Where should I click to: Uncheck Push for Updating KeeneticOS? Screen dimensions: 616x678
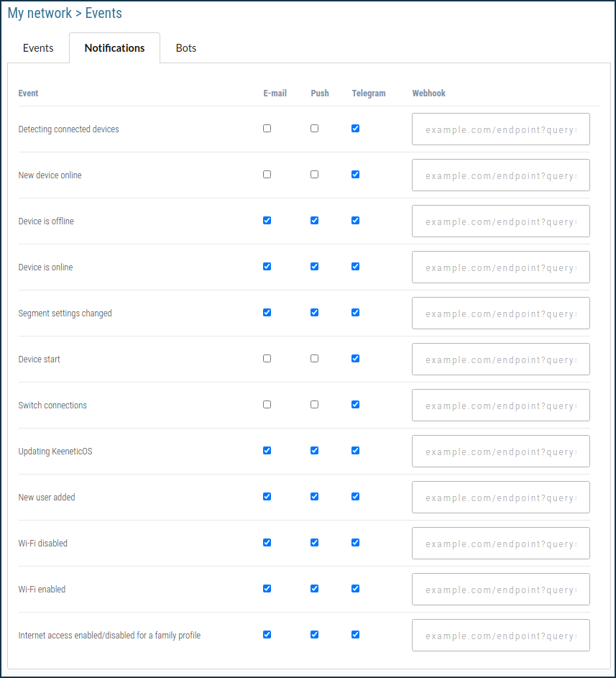(x=314, y=451)
